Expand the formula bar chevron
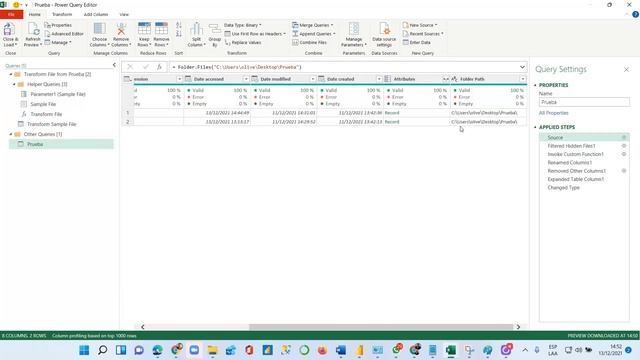Viewport: 640px width, 360px height. (x=522, y=67)
